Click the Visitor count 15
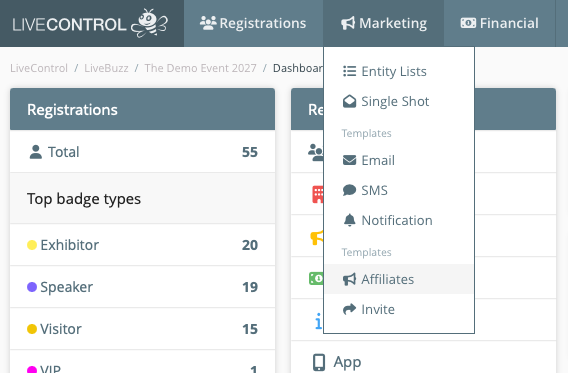 tap(250, 329)
